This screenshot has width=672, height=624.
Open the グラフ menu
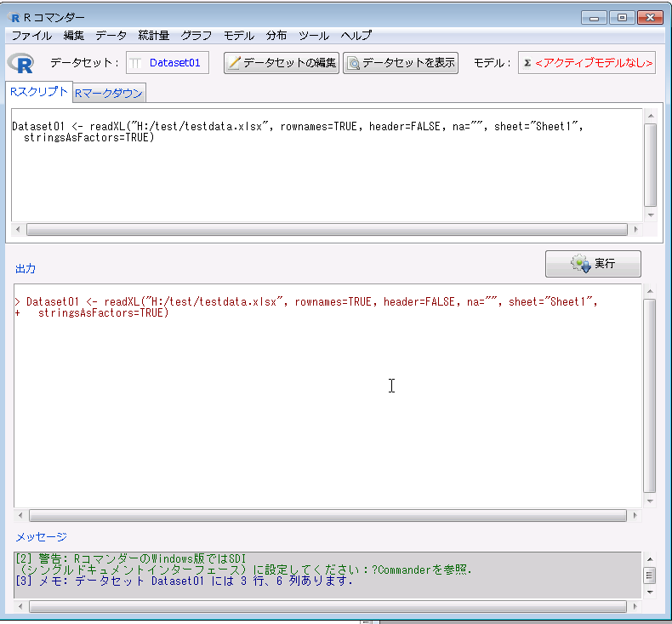coord(196,36)
